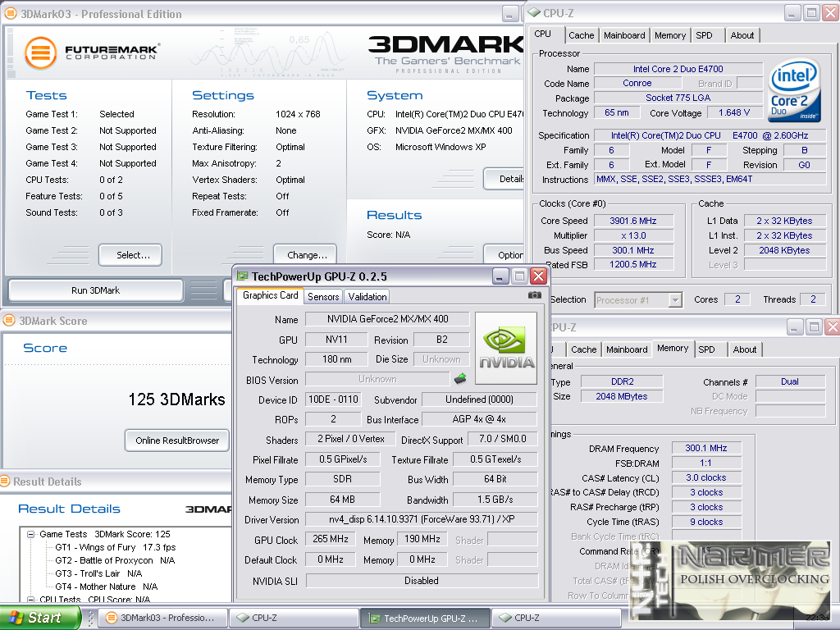840x630 pixels.
Task: Click the system Details button
Action: (x=504, y=179)
